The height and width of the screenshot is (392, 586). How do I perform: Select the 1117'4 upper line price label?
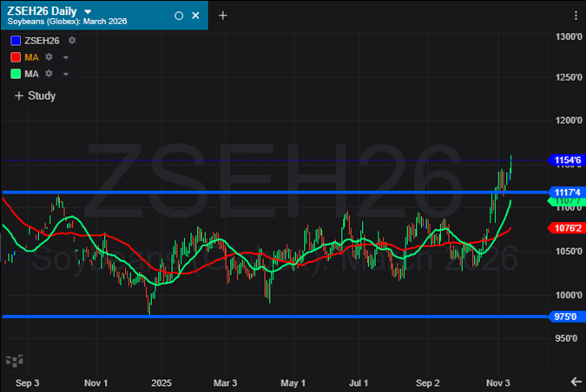(567, 193)
